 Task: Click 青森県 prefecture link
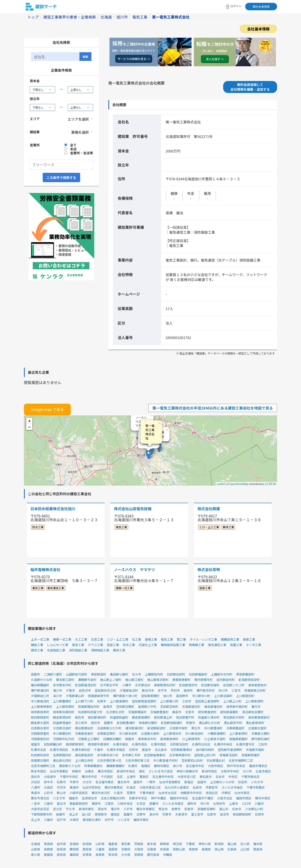(48, 844)
